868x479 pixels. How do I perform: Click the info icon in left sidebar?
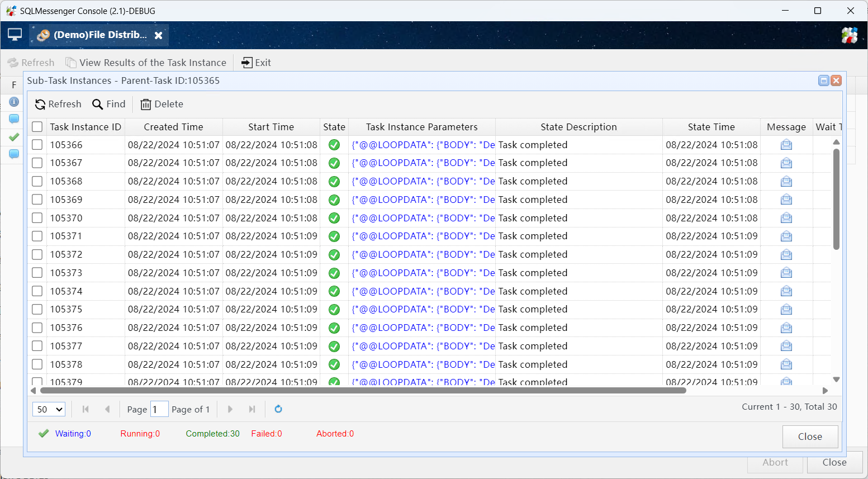point(14,102)
